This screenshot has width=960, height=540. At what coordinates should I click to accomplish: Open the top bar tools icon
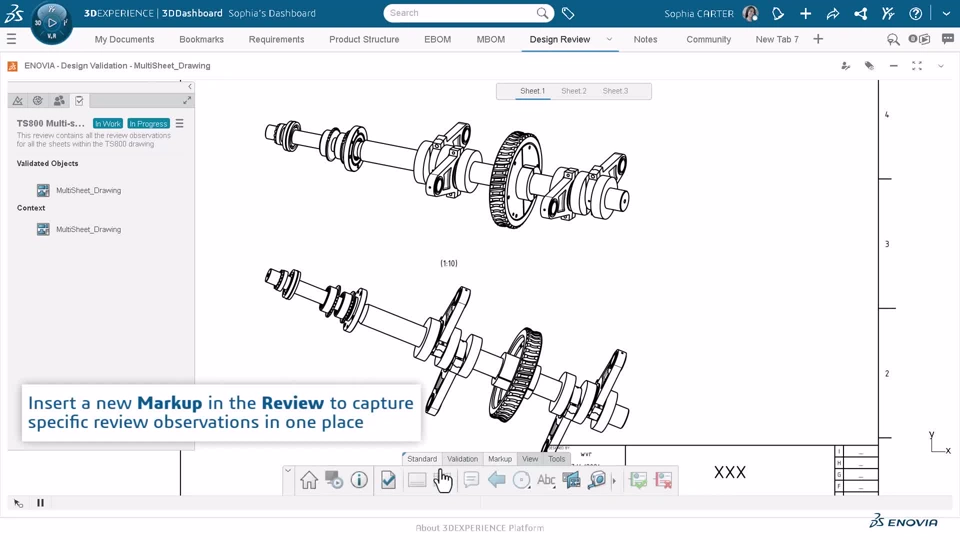click(888, 13)
